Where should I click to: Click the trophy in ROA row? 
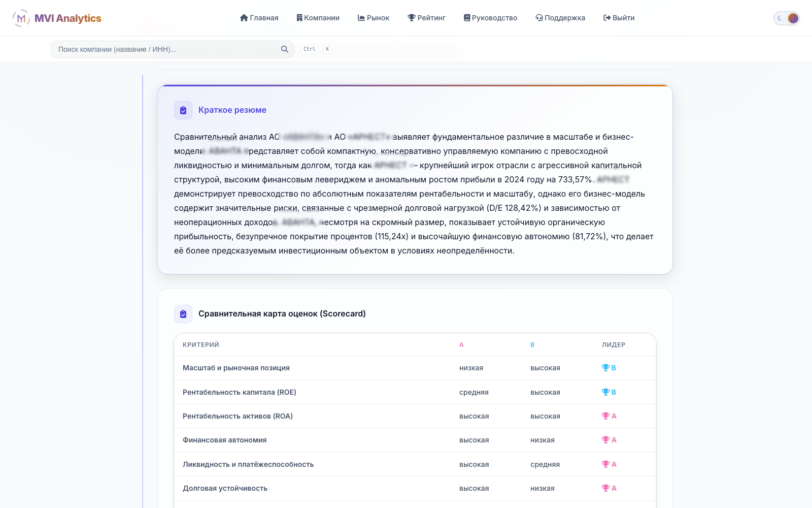coord(605,416)
